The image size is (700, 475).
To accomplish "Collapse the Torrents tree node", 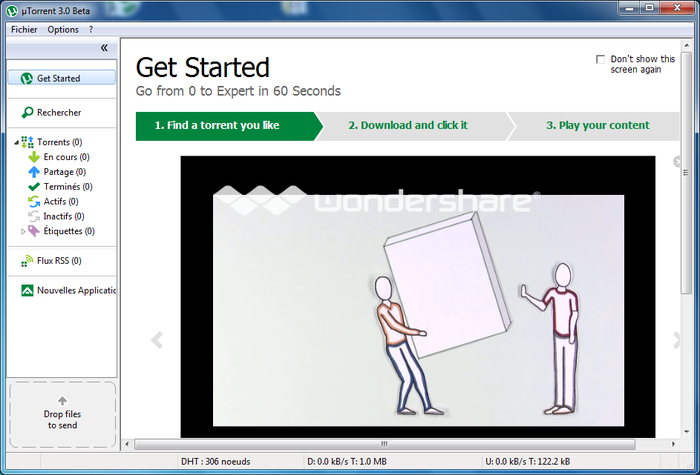I will (17, 142).
